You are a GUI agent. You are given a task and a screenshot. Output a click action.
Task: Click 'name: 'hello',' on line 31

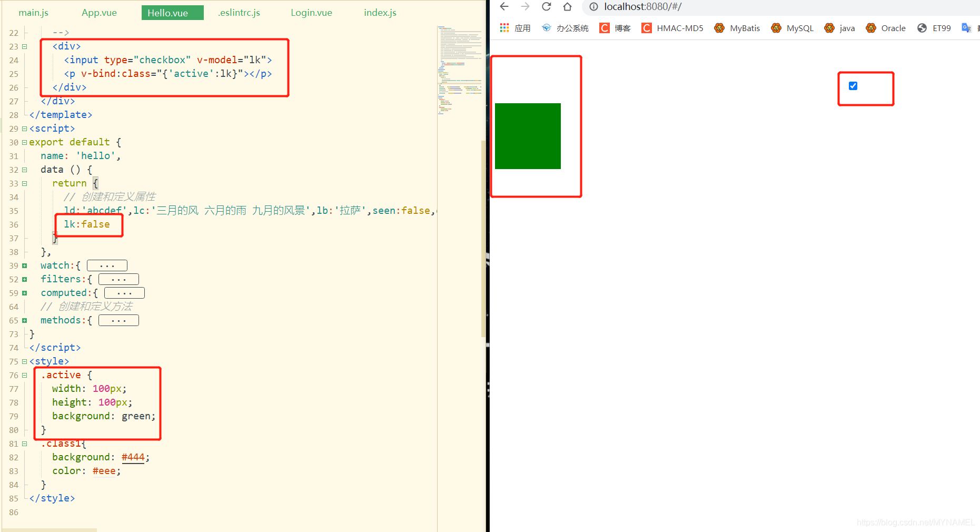[x=81, y=156]
